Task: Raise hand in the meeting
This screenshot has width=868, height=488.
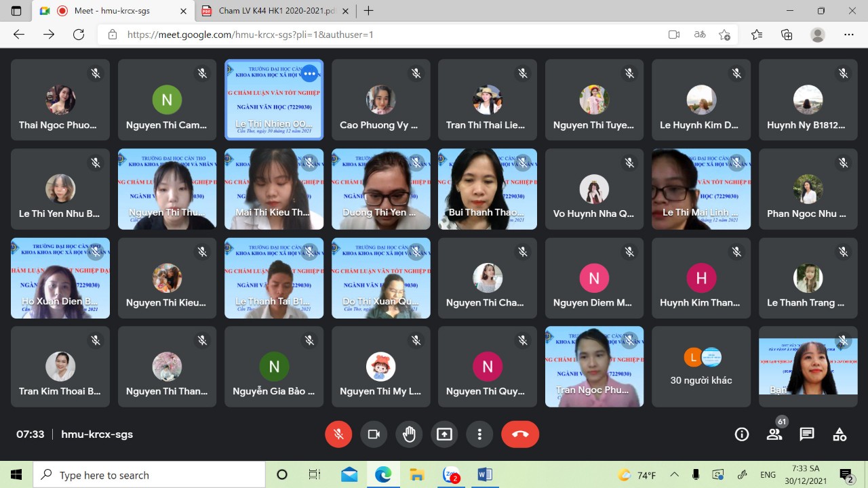Action: (x=409, y=434)
